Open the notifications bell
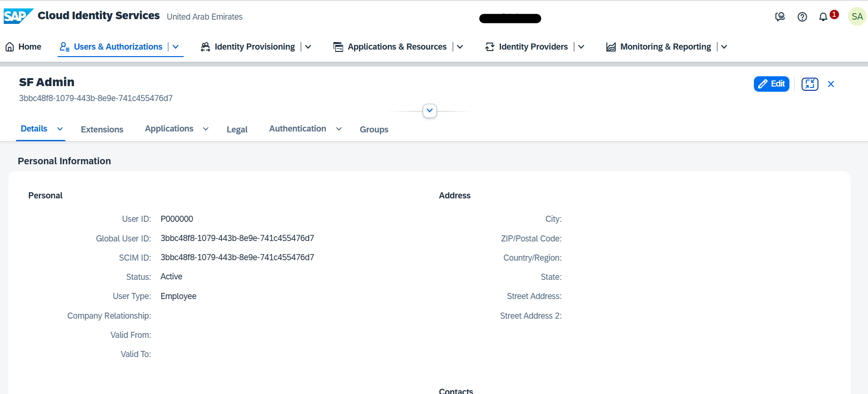Image resolution: width=868 pixels, height=394 pixels. coord(823,17)
